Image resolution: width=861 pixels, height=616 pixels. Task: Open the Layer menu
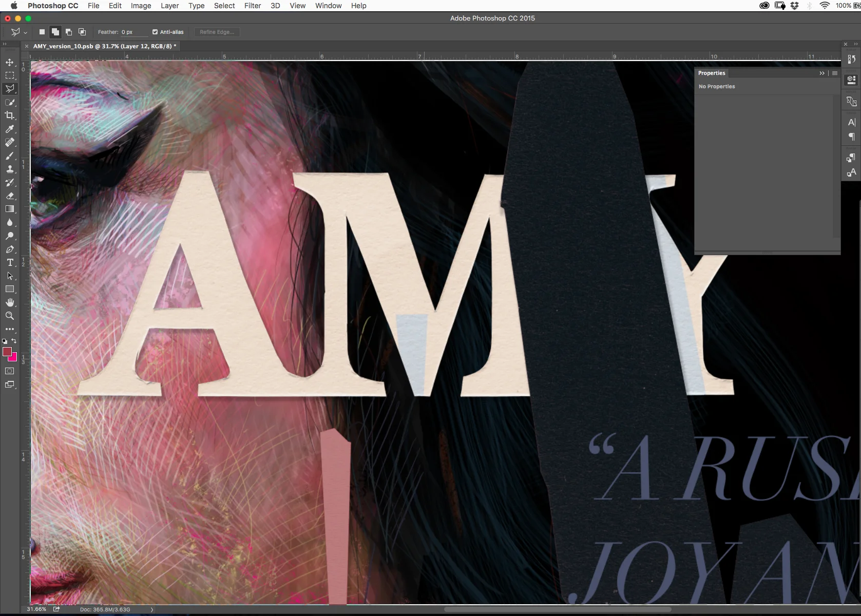(169, 6)
